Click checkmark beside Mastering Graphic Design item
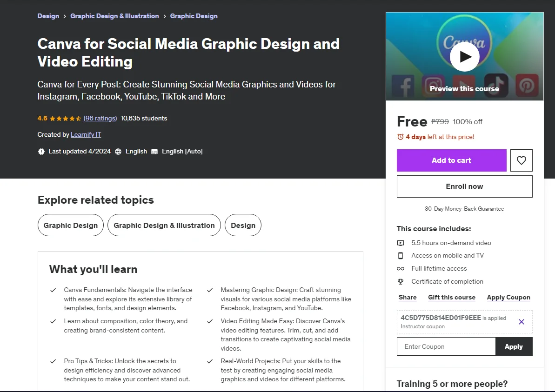 pos(210,290)
